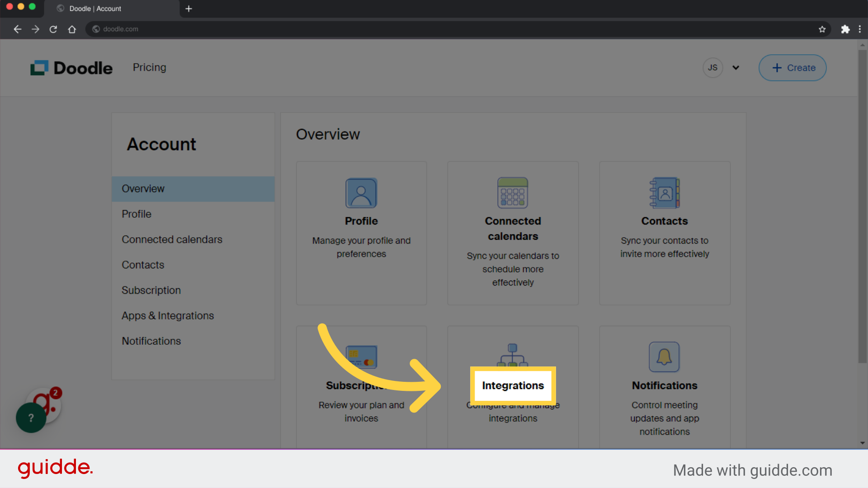Open Notifications via the bell icon
Screen dimensions: 868x488
point(664,357)
